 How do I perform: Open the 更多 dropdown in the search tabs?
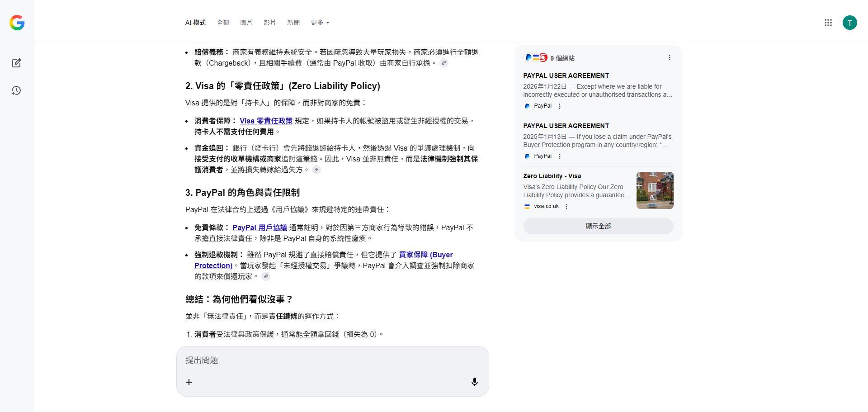coord(320,22)
